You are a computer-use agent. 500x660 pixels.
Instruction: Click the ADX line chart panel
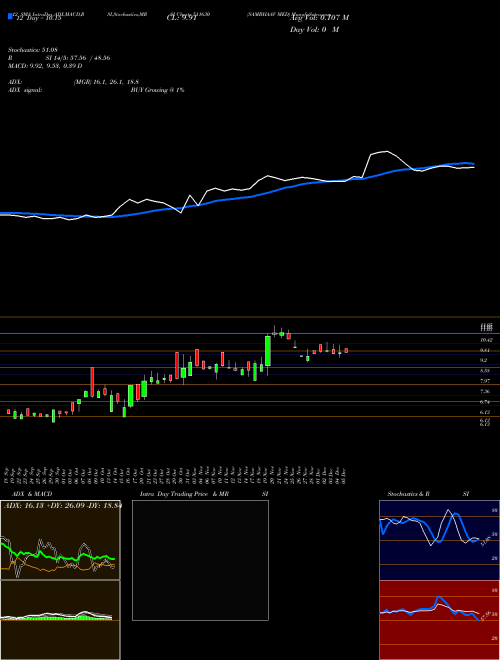60,540
